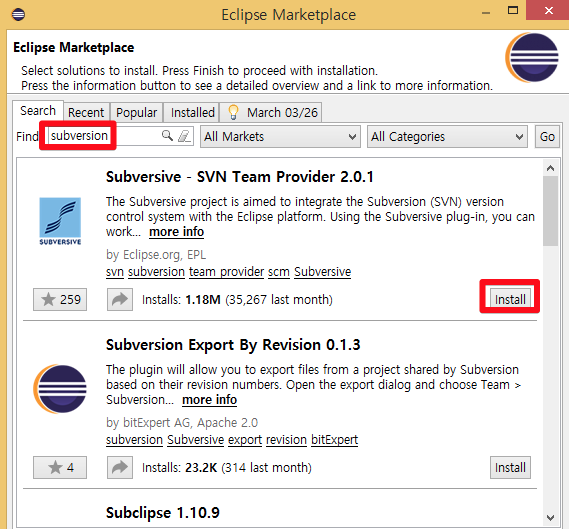Image resolution: width=569 pixels, height=529 pixels.
Task: Click 'by bitExpert AG, Apache 2.0' text
Action: [x=182, y=423]
